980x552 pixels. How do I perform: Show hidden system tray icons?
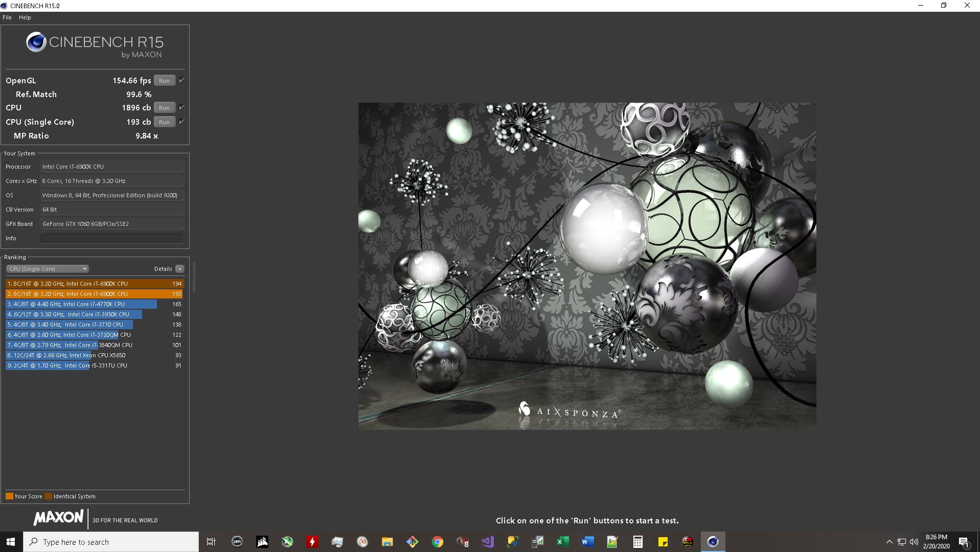coord(889,542)
